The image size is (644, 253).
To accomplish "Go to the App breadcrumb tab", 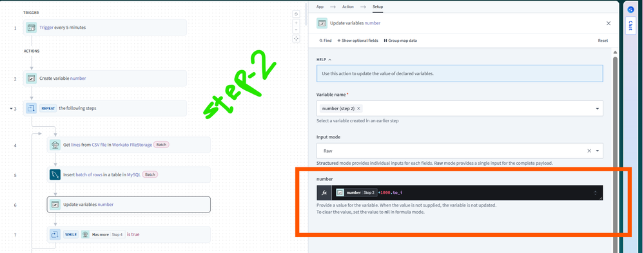I will tap(320, 6).
